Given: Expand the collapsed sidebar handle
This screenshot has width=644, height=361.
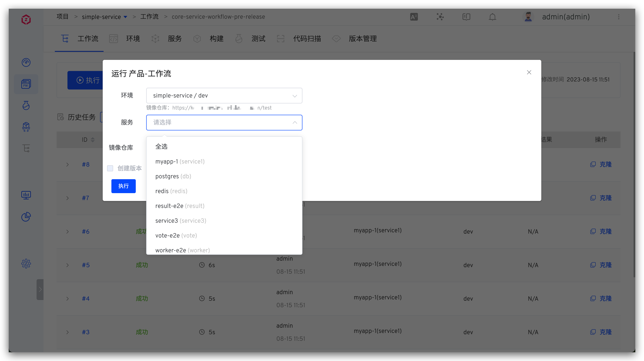Looking at the screenshot, I should coord(40,289).
